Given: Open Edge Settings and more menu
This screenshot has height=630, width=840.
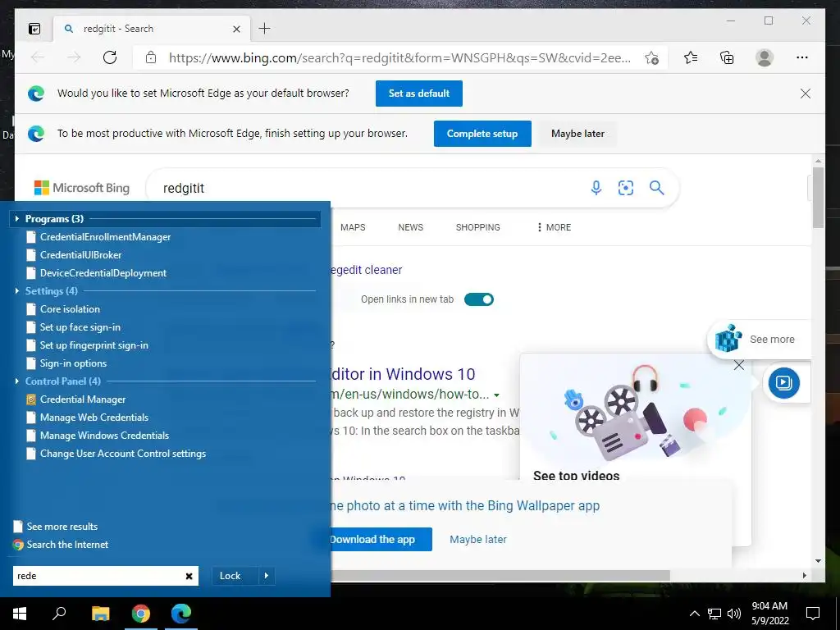Looking at the screenshot, I should (x=802, y=57).
